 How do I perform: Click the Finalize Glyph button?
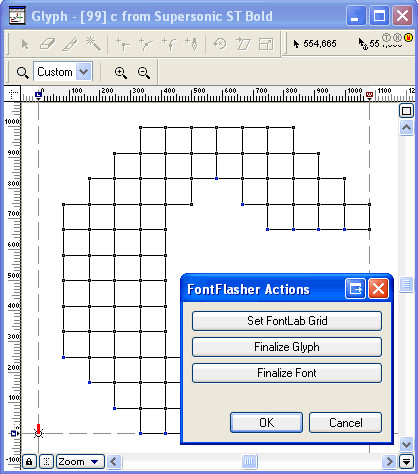pyautogui.click(x=287, y=347)
